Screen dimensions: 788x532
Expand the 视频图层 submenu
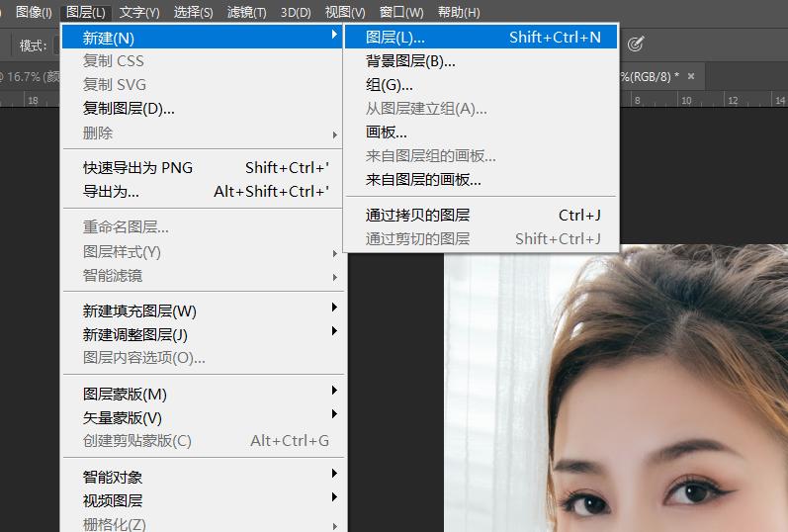(x=202, y=499)
